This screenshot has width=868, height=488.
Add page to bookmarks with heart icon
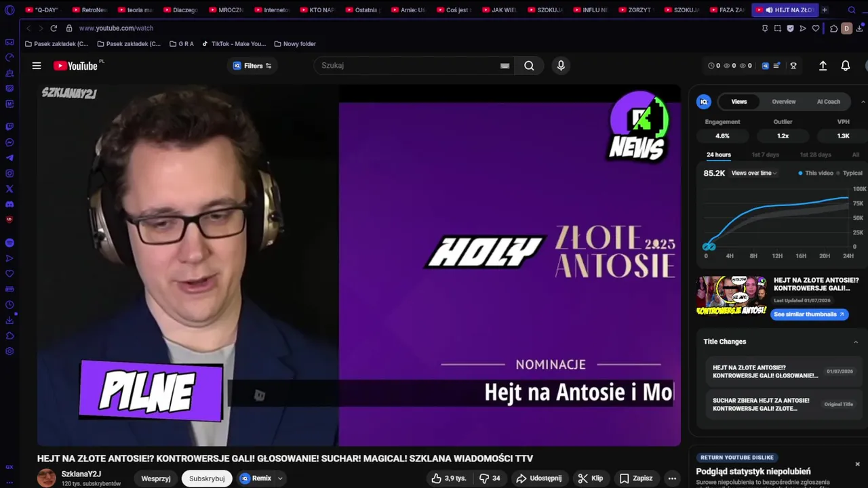click(816, 28)
